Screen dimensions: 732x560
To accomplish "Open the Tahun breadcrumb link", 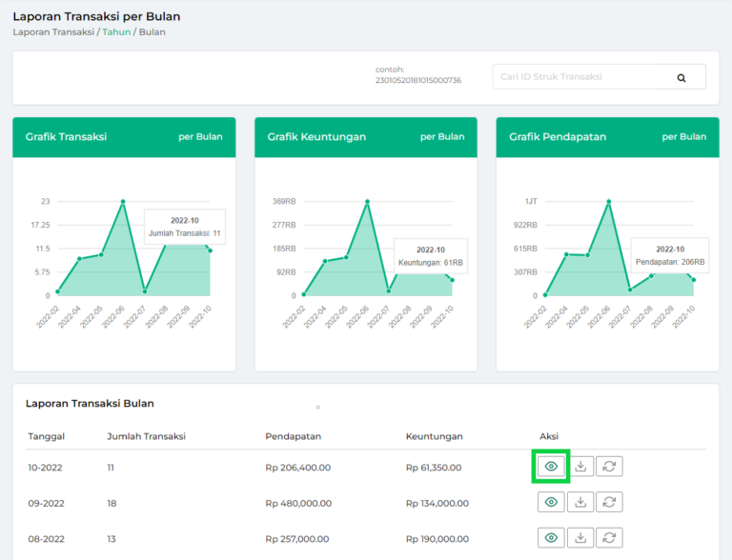I will (117, 31).
